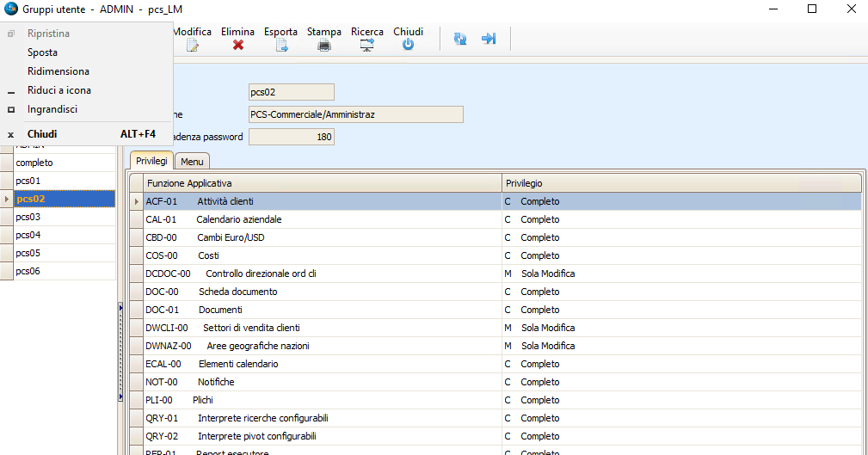Open Ricerca search tool
Viewport: 868px width, 455px height.
tap(367, 45)
